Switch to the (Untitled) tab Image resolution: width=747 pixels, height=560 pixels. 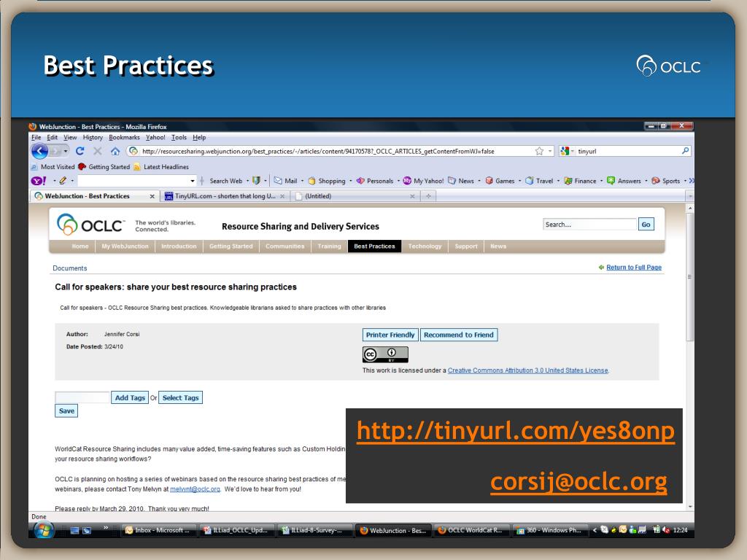(x=355, y=195)
